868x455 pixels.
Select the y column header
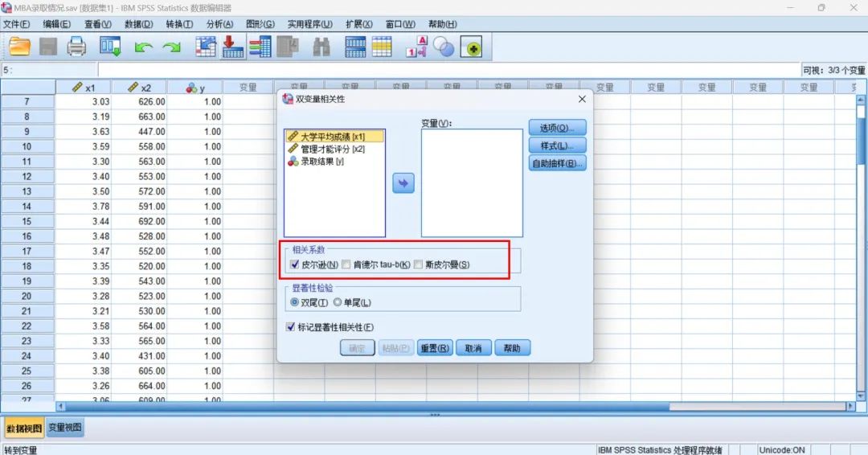[x=195, y=88]
